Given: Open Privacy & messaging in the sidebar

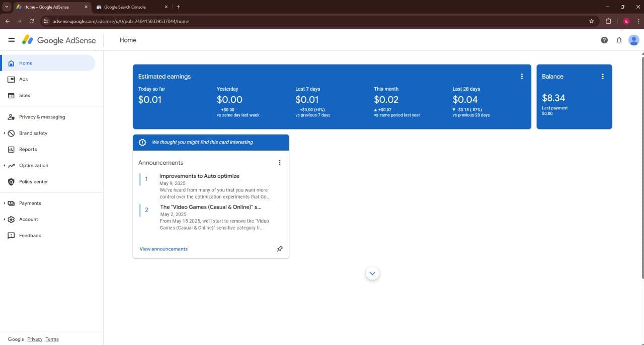Looking at the screenshot, I should 48,117.
